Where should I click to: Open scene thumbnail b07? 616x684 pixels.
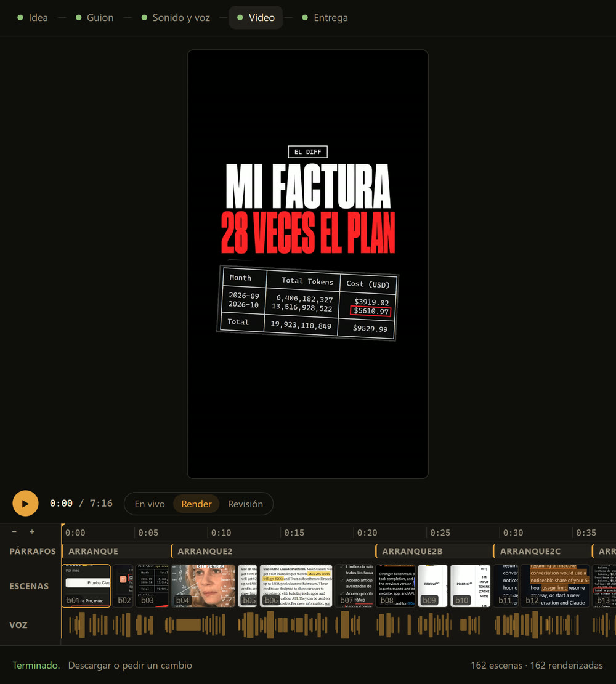coord(354,586)
